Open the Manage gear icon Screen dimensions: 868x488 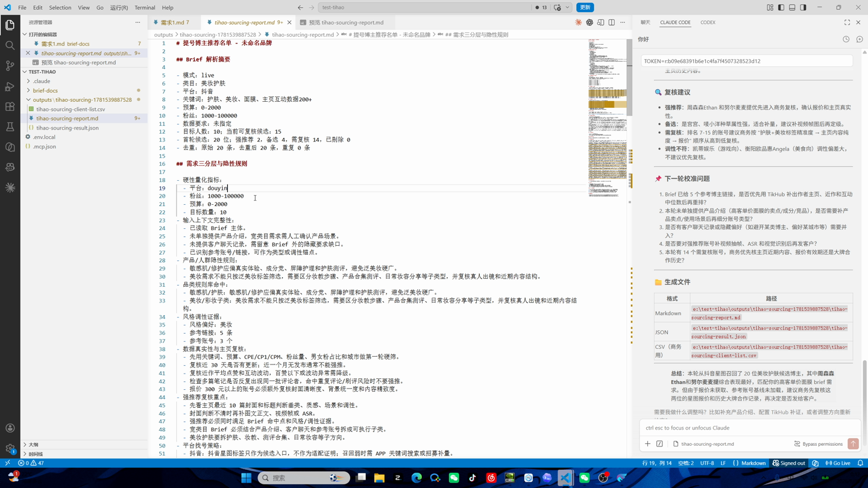coord(10,448)
